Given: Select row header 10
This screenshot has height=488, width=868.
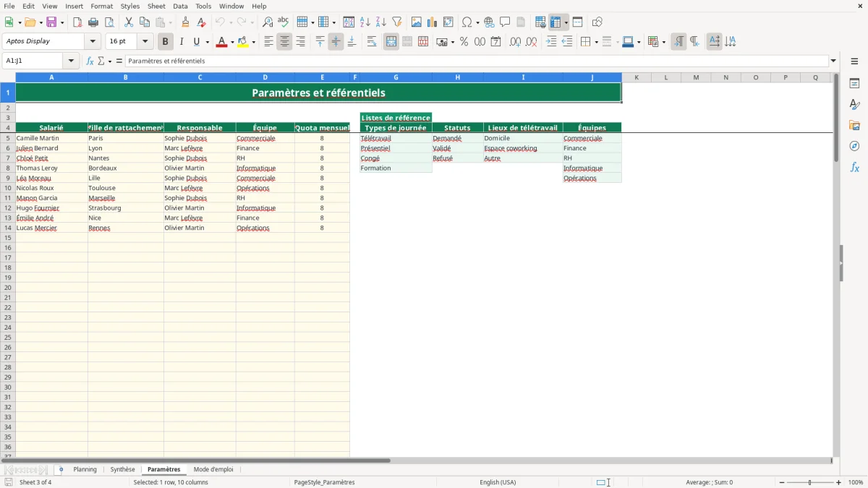Looking at the screenshot, I should click(8, 188).
